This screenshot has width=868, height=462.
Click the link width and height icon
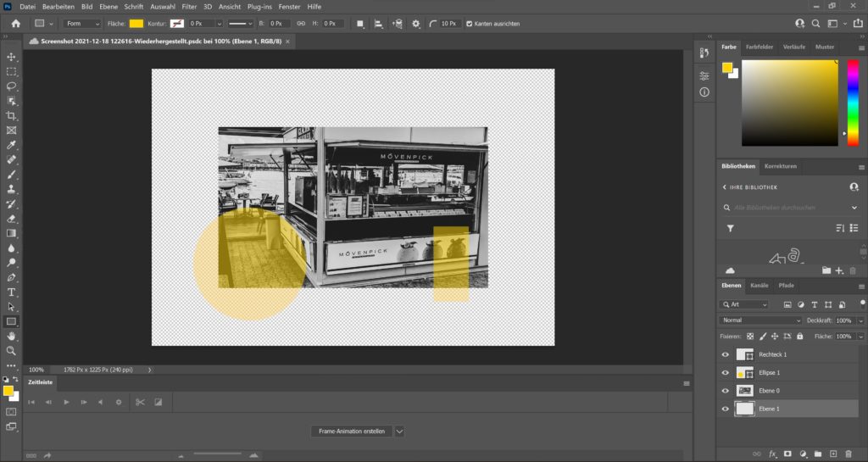coord(301,24)
